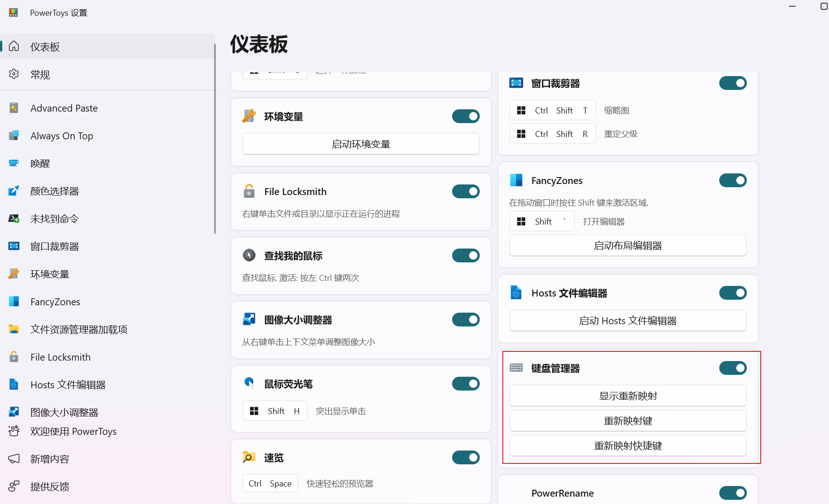Turn off the FancyZones toggle
This screenshot has height=504, width=829.
coord(733,180)
